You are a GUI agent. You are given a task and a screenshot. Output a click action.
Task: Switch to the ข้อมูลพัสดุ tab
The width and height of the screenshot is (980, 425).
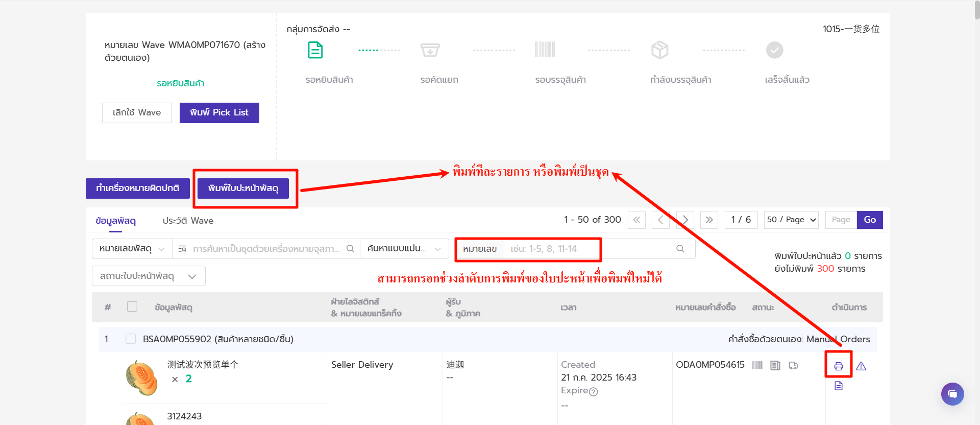(115, 221)
